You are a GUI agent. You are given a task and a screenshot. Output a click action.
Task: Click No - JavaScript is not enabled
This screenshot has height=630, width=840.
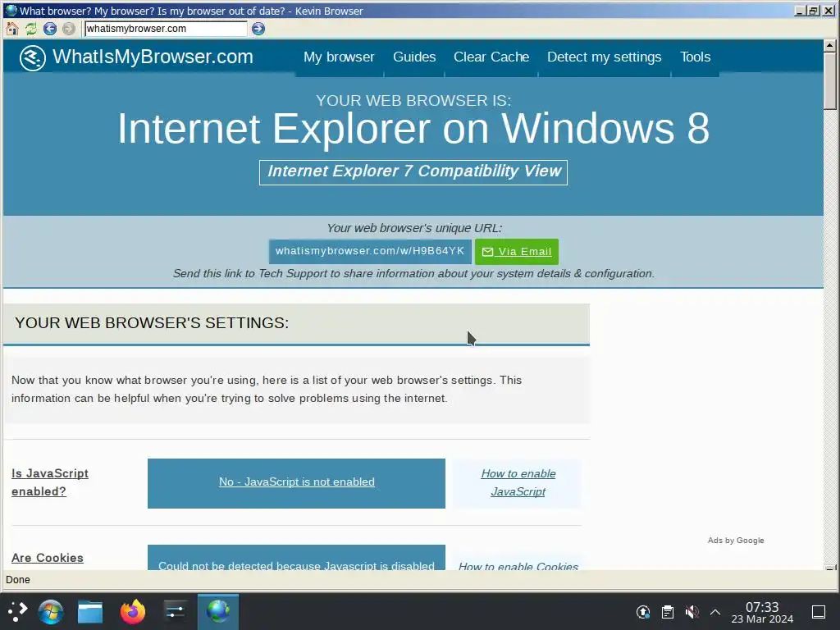tap(296, 482)
